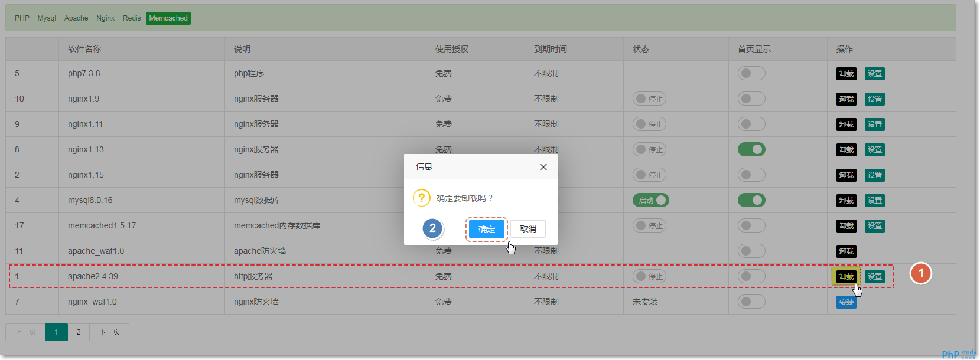Switch to the PHP tab

(x=22, y=18)
